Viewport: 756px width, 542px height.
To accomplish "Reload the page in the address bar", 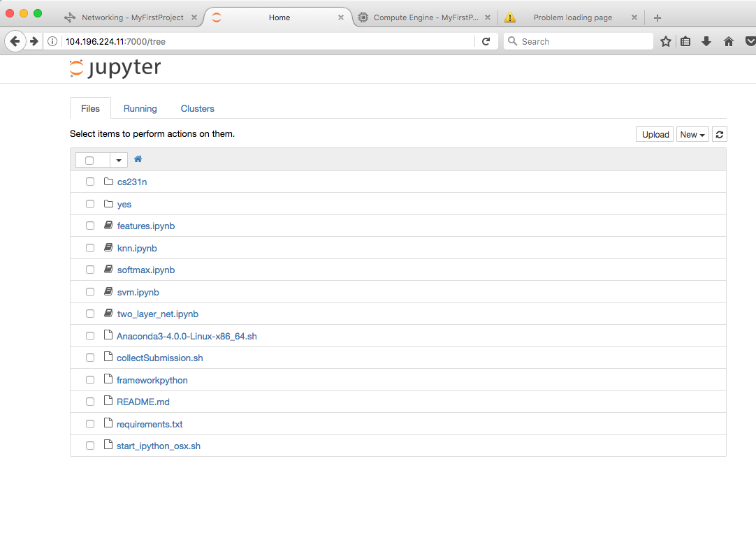I will tap(486, 42).
